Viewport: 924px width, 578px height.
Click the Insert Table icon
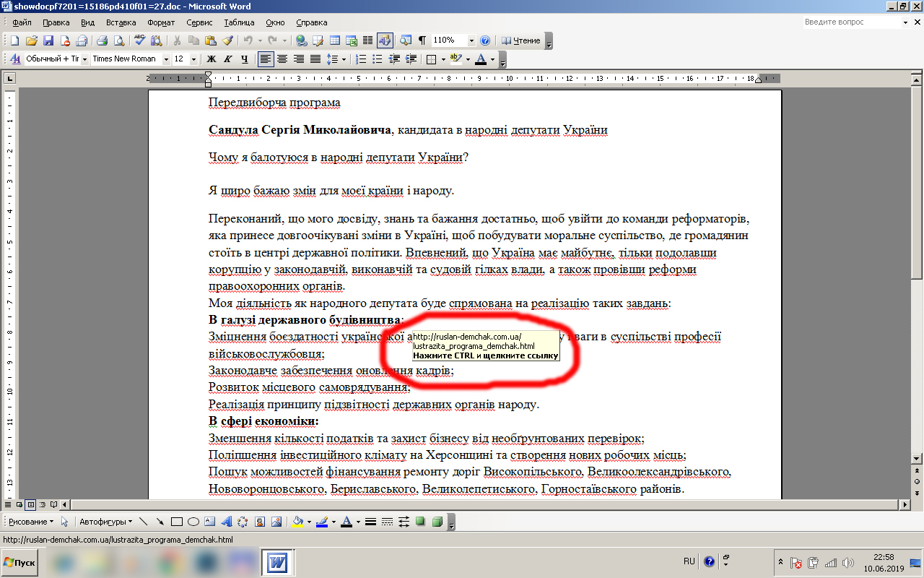[x=335, y=40]
